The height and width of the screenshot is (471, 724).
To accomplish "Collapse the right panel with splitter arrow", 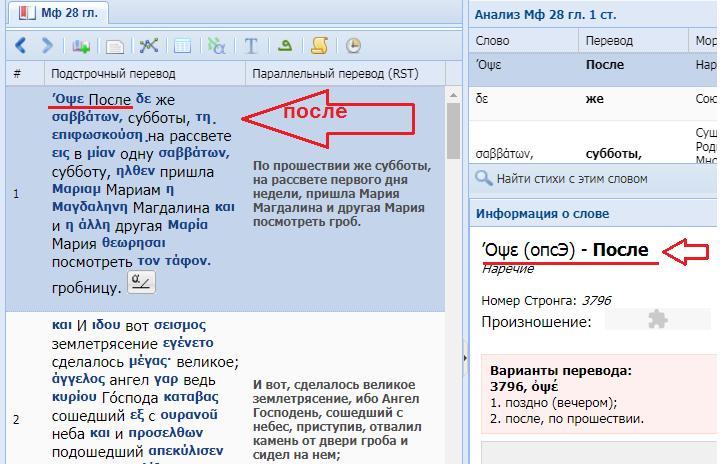I will tap(464, 357).
